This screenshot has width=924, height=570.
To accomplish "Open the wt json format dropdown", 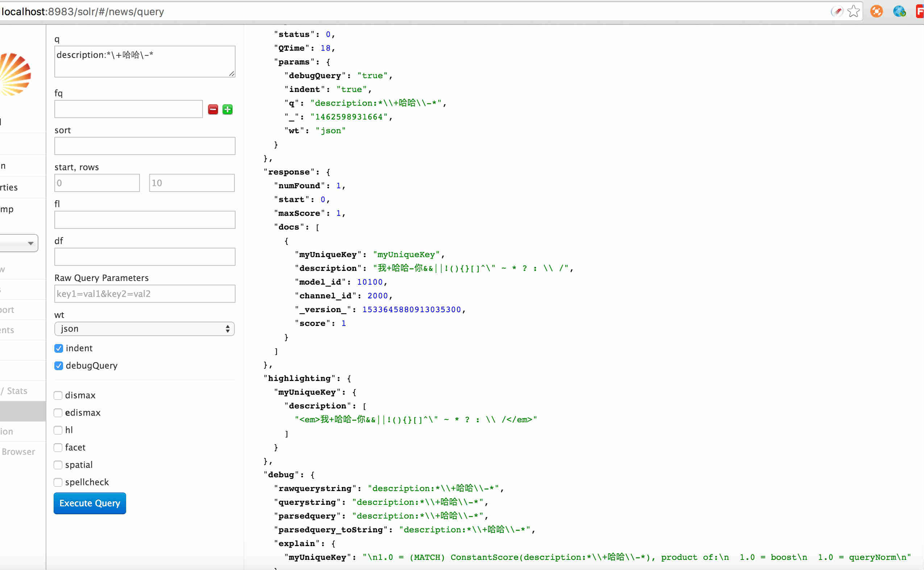I will click(x=145, y=329).
